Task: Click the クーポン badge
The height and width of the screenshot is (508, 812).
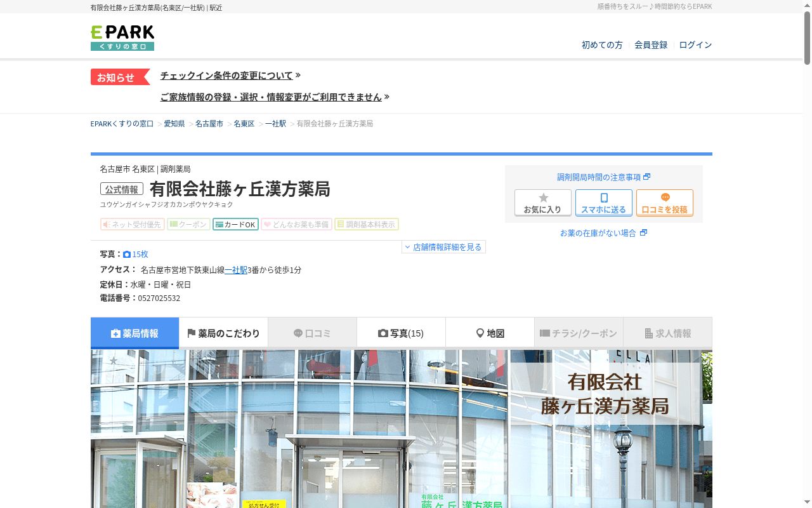Action: click(188, 224)
